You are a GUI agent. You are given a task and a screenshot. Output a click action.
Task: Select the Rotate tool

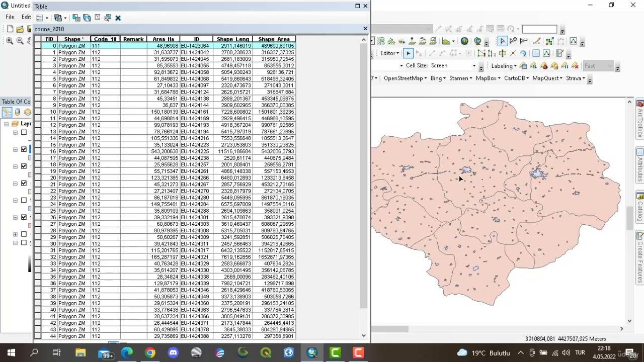[x=523, y=53]
